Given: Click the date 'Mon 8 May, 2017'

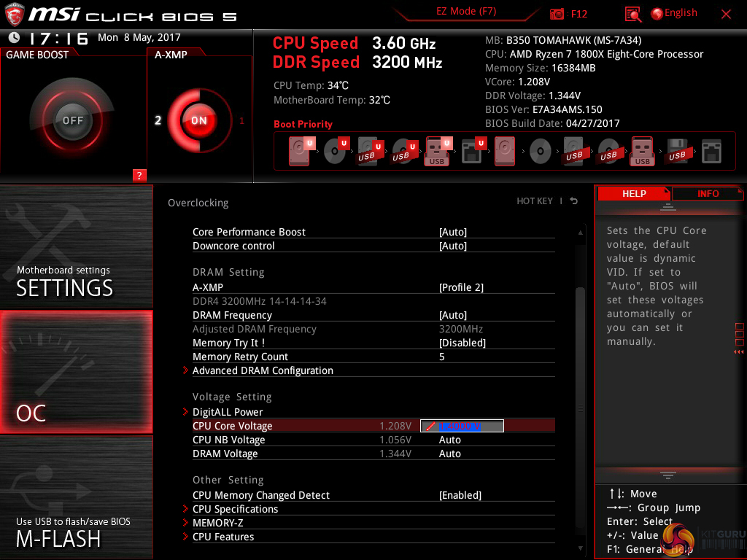Looking at the screenshot, I should pyautogui.click(x=139, y=38).
